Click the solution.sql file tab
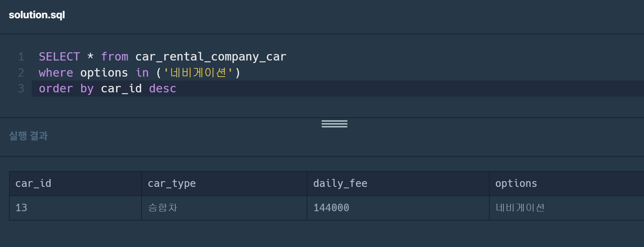Screen dimensions: 644x247 (x=37, y=15)
